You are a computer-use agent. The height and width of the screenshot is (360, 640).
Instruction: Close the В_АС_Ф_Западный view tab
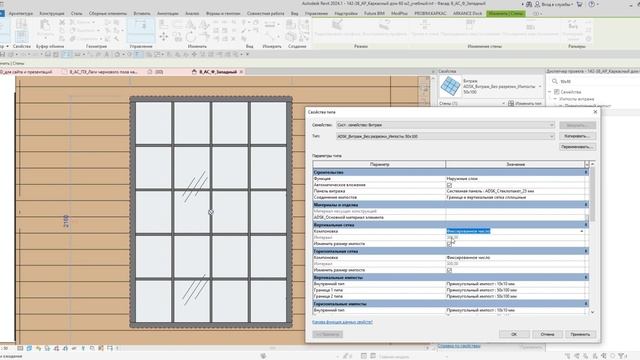point(241,72)
